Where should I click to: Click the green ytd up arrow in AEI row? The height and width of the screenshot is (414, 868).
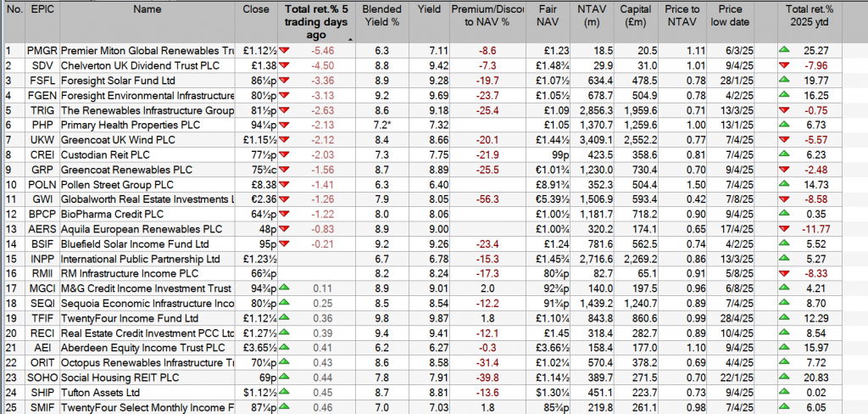tap(783, 348)
